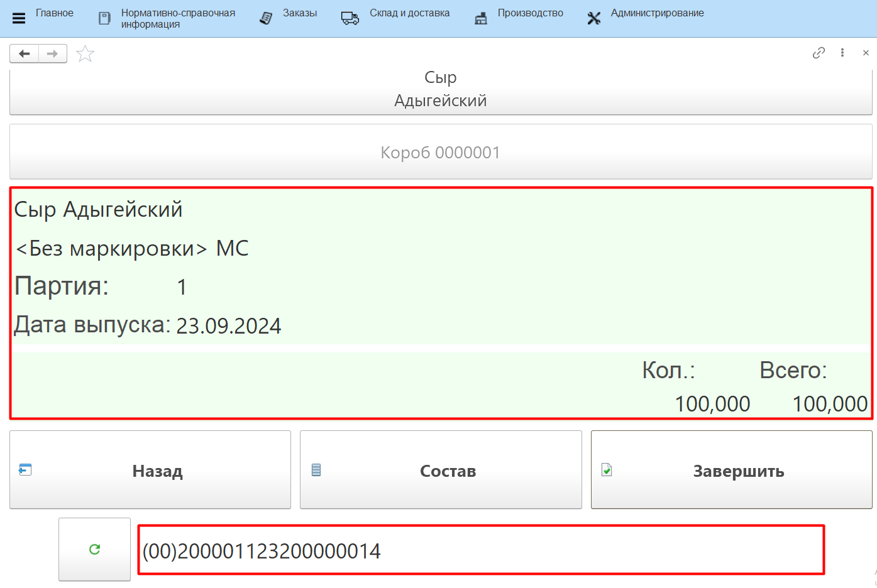This screenshot has width=877, height=588.
Task: Open the Заказы section
Action: click(x=299, y=13)
